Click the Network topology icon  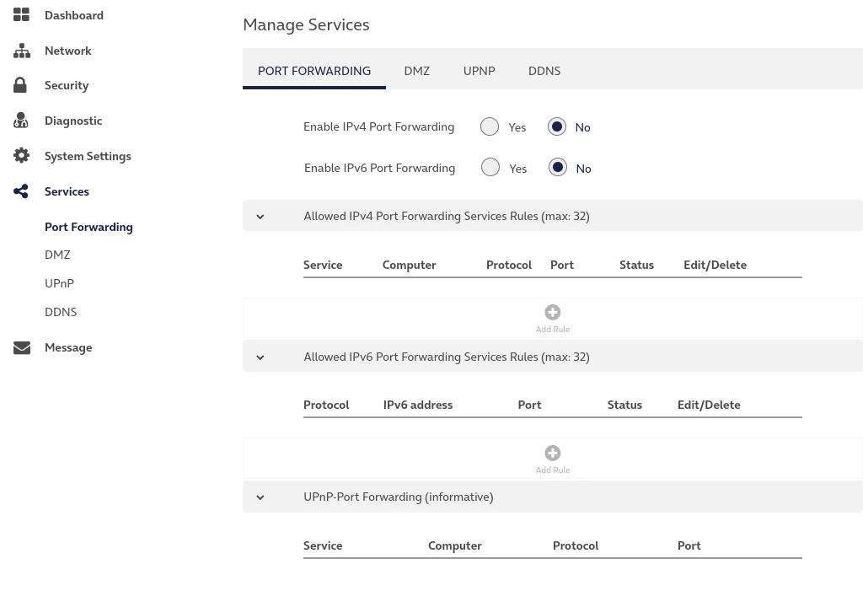[x=21, y=51]
